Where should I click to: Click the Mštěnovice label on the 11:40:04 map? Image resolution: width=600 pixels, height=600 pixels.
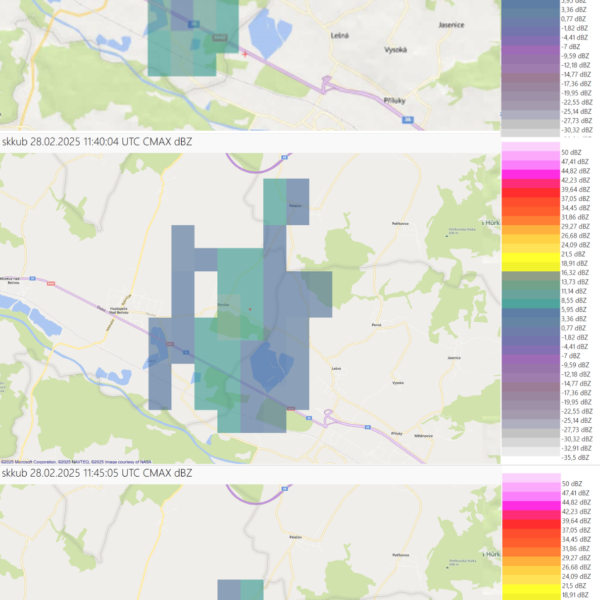424,436
